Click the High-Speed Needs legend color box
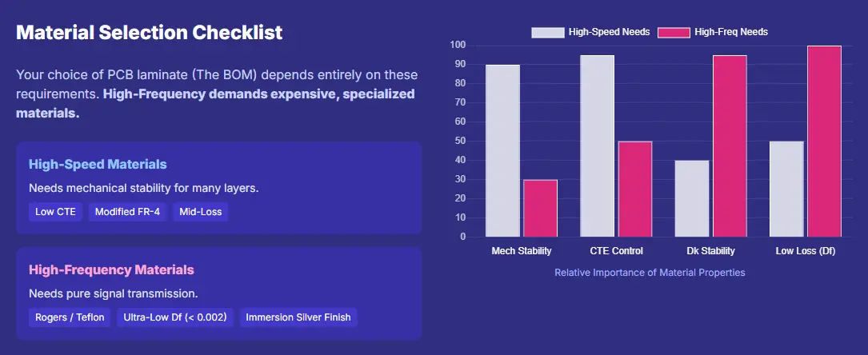Screen dimensions: 868x355 coord(547,32)
